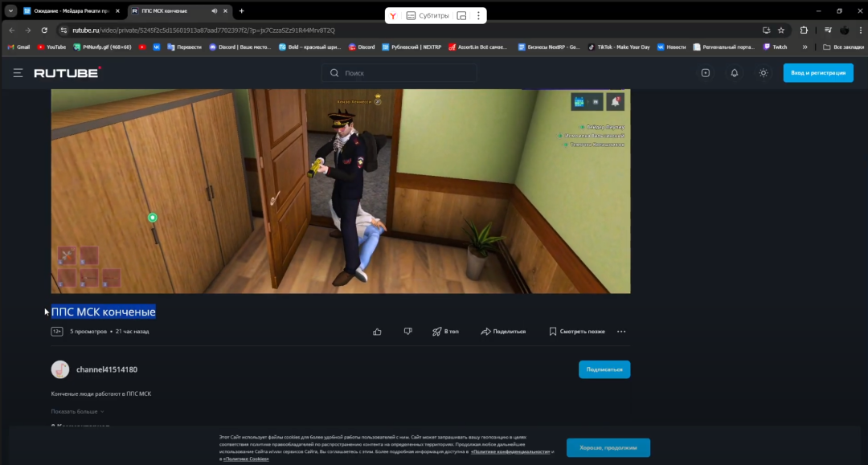Mute the ППС МСК tab audio

215,11
